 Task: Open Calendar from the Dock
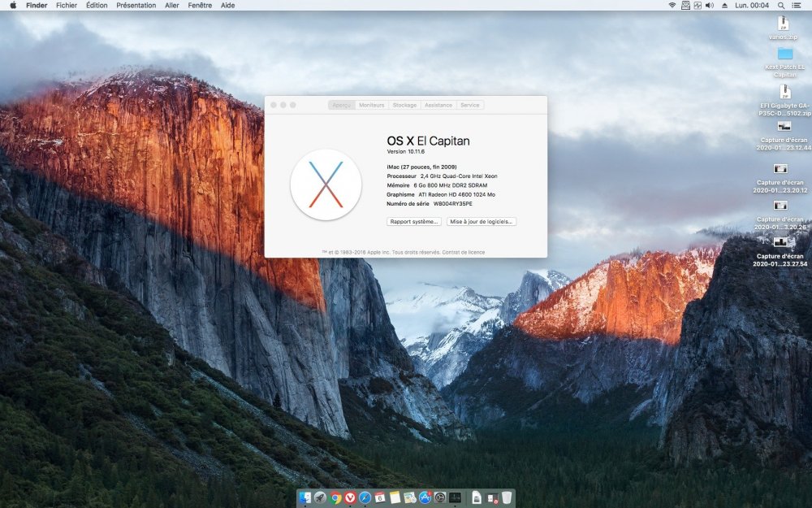(380, 497)
